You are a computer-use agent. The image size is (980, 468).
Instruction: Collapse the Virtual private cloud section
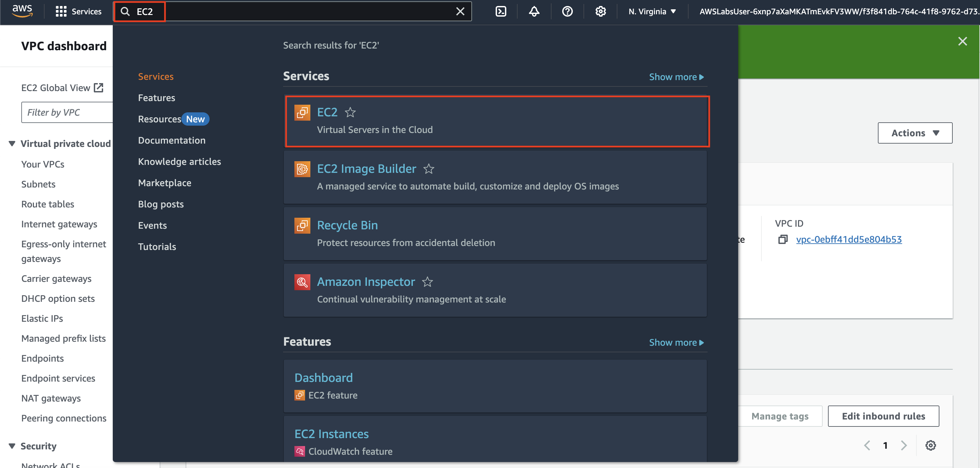[12, 143]
